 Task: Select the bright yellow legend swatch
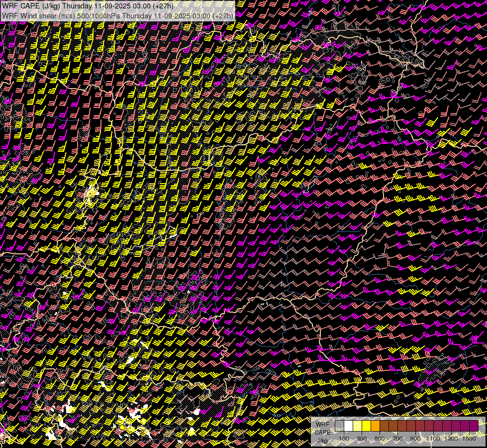tap(366, 426)
